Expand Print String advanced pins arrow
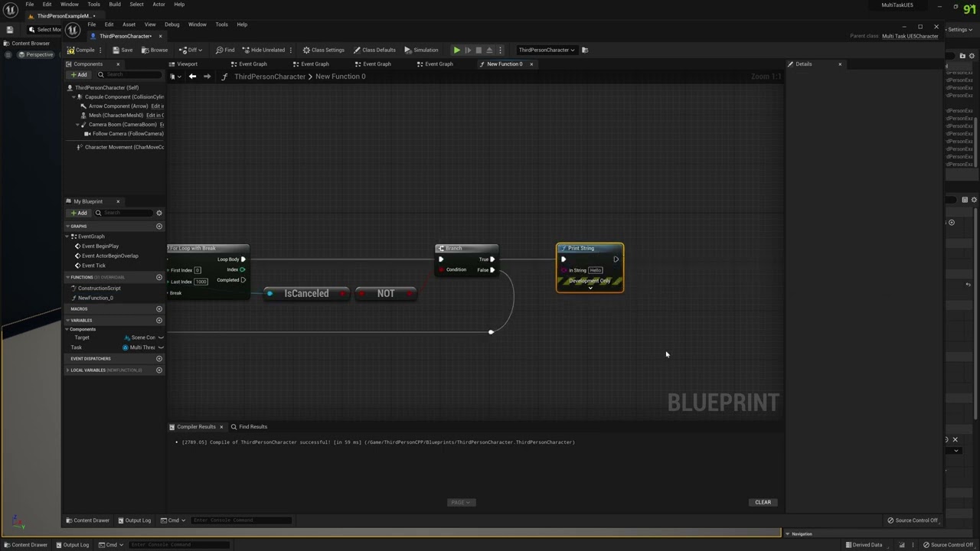Image resolution: width=980 pixels, height=551 pixels. tap(590, 288)
